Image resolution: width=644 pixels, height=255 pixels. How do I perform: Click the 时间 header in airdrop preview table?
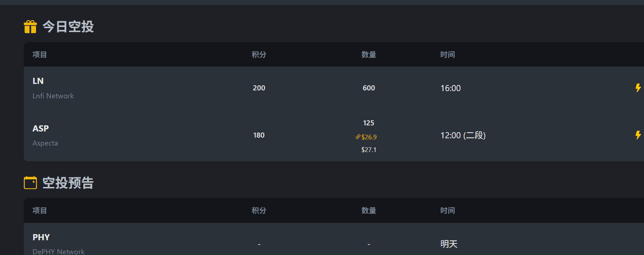(447, 211)
